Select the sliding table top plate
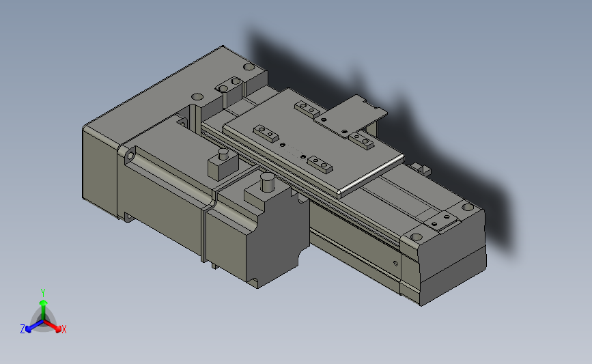This screenshot has height=364, width=592. point(313,143)
